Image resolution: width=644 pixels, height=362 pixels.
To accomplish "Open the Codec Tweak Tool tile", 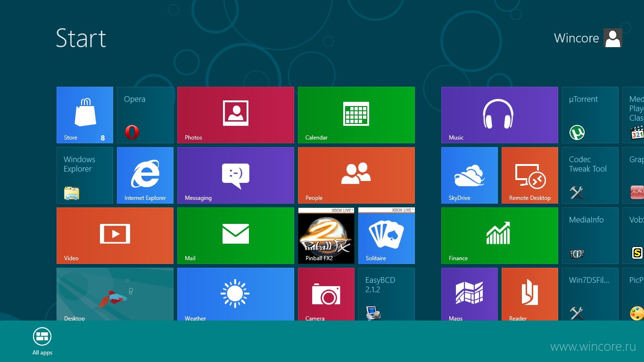I will tap(590, 175).
